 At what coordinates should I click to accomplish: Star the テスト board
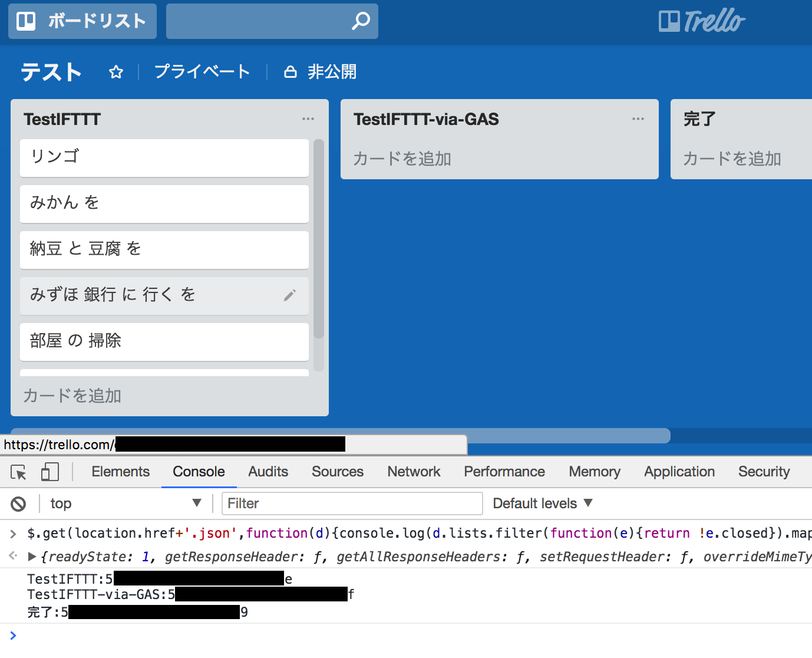click(115, 71)
